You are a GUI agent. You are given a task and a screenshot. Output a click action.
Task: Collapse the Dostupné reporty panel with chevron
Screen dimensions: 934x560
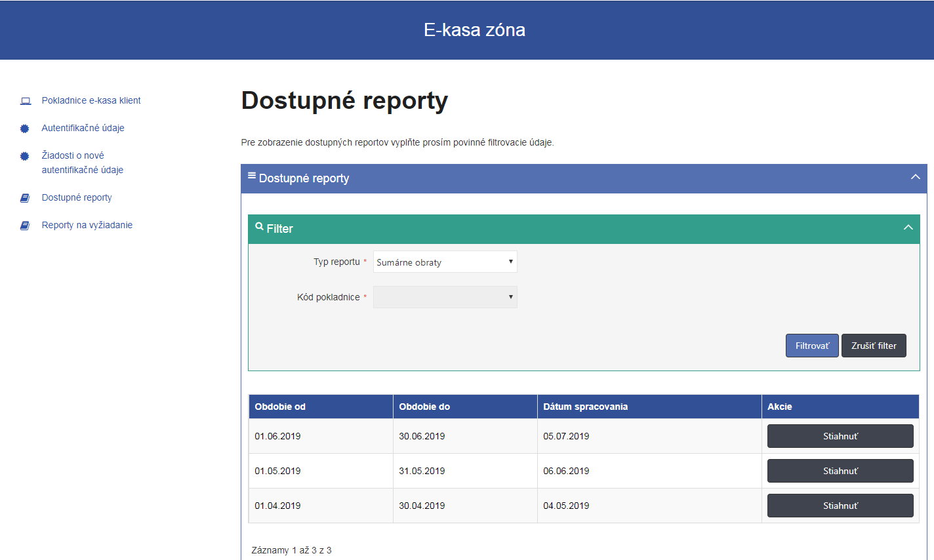(916, 177)
